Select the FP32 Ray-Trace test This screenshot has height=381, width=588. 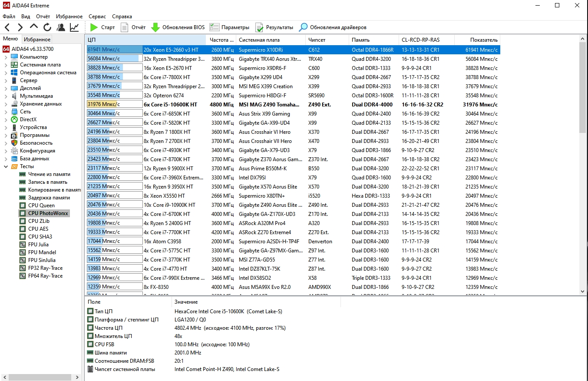click(45, 268)
